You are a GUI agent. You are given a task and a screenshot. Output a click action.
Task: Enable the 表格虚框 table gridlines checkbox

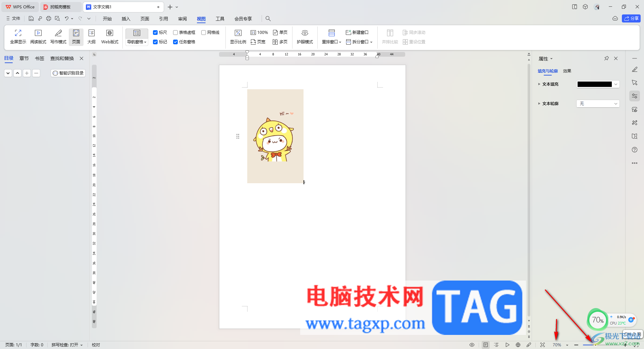175,33
